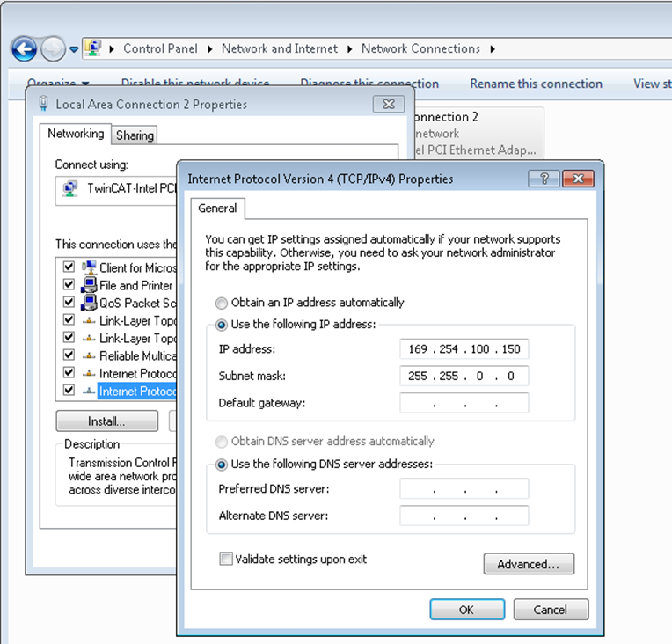Uncheck the Reliable Multicast checkbox
The height and width of the screenshot is (644, 672).
(x=69, y=355)
